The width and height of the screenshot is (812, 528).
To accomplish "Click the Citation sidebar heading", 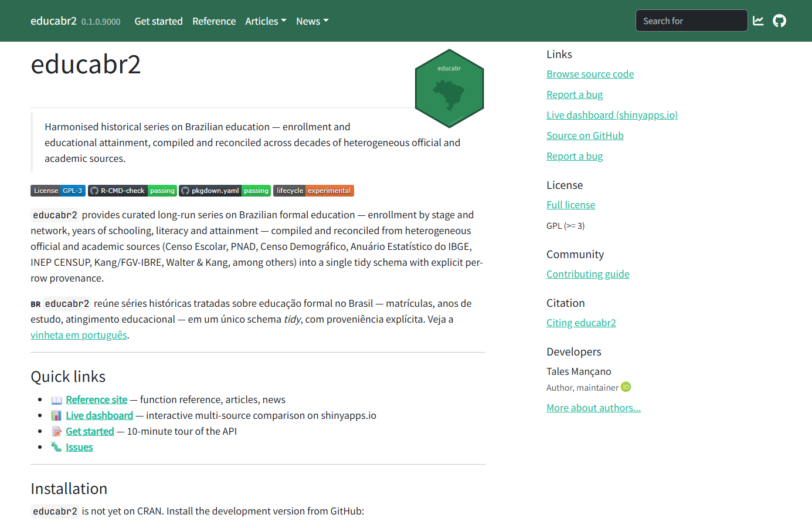I will [x=566, y=303].
